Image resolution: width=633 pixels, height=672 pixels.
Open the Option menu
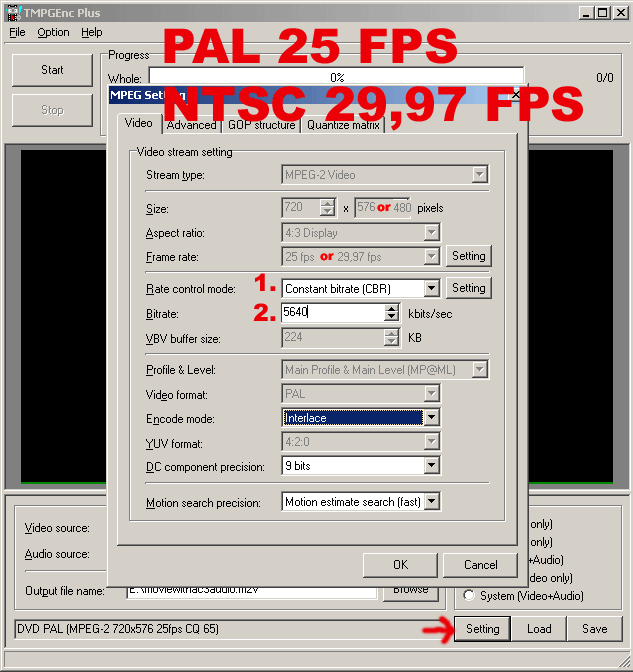click(x=53, y=33)
